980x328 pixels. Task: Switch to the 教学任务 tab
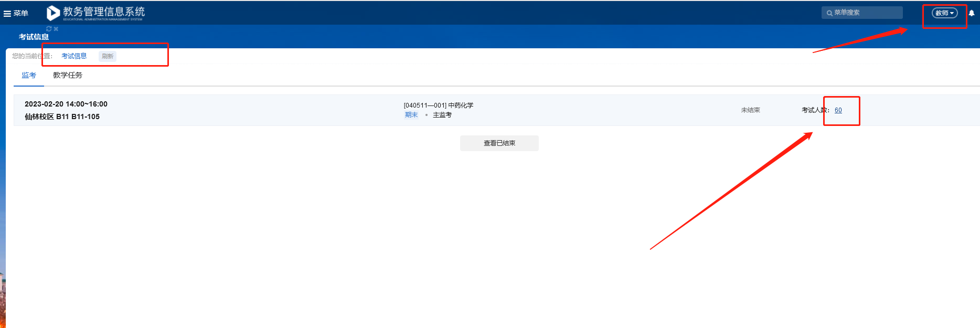point(68,76)
